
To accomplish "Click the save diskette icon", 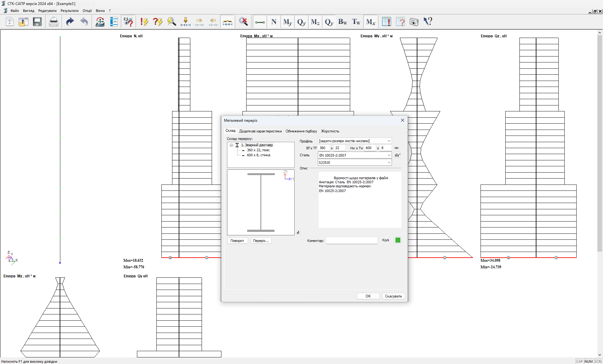I will [x=37, y=22].
